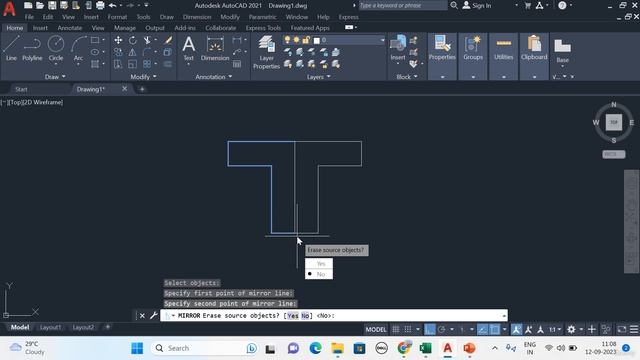Toggle MODEL space button

point(376,329)
